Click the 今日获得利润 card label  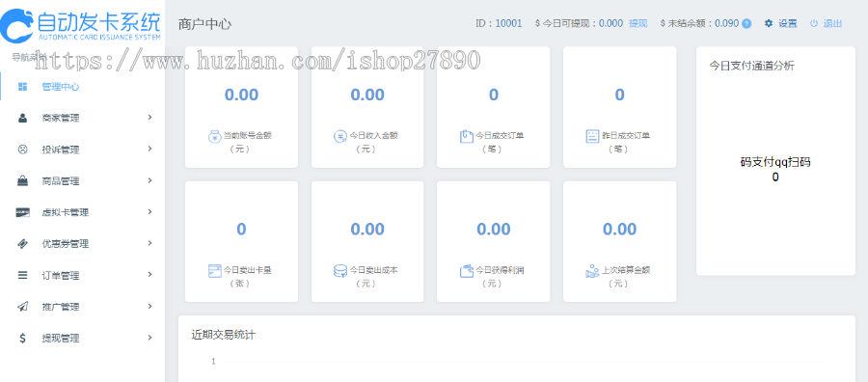coord(500,271)
